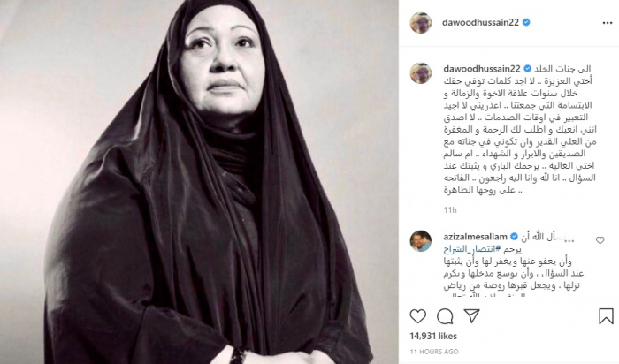Click 11 HOURS AGO post date
Screen dimensions: 619x364
point(434,352)
